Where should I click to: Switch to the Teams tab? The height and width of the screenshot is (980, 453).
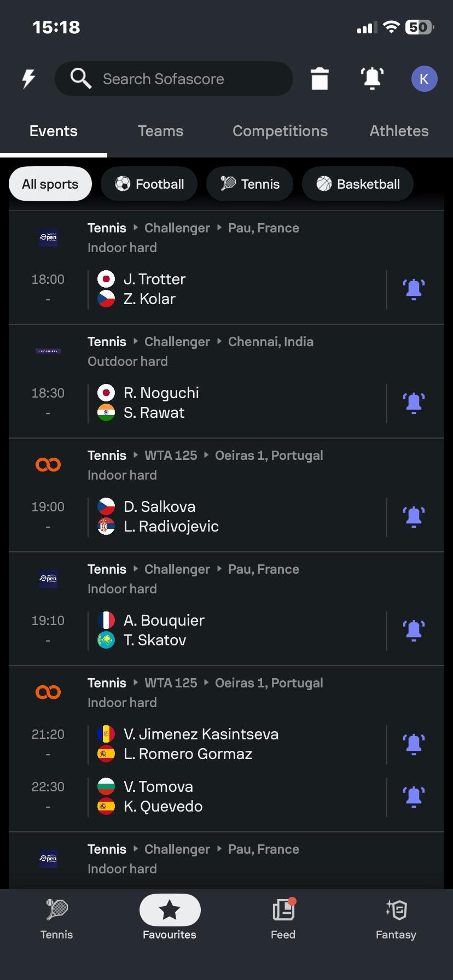(160, 131)
